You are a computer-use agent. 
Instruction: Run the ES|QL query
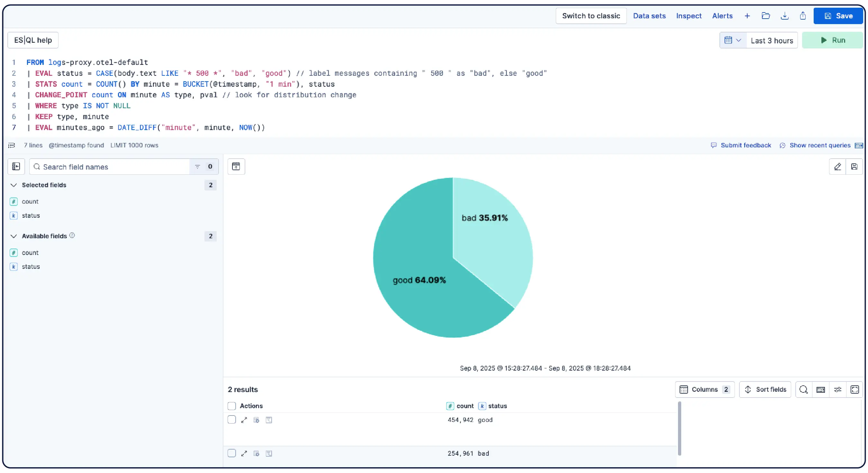tap(832, 40)
